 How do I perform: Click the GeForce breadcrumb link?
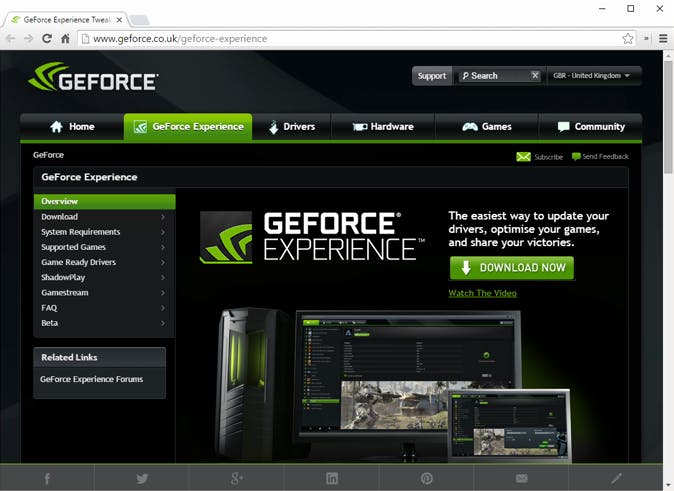coord(48,155)
